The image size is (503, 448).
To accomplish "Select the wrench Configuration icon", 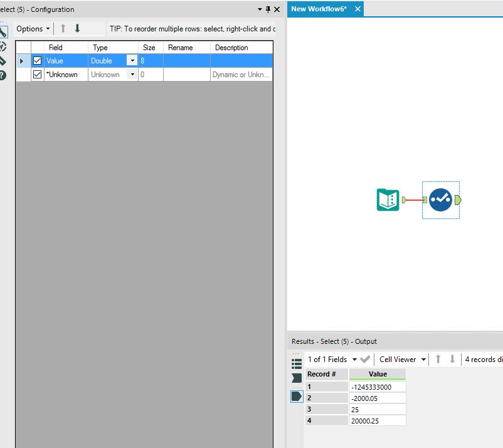I will pyautogui.click(x=3, y=31).
